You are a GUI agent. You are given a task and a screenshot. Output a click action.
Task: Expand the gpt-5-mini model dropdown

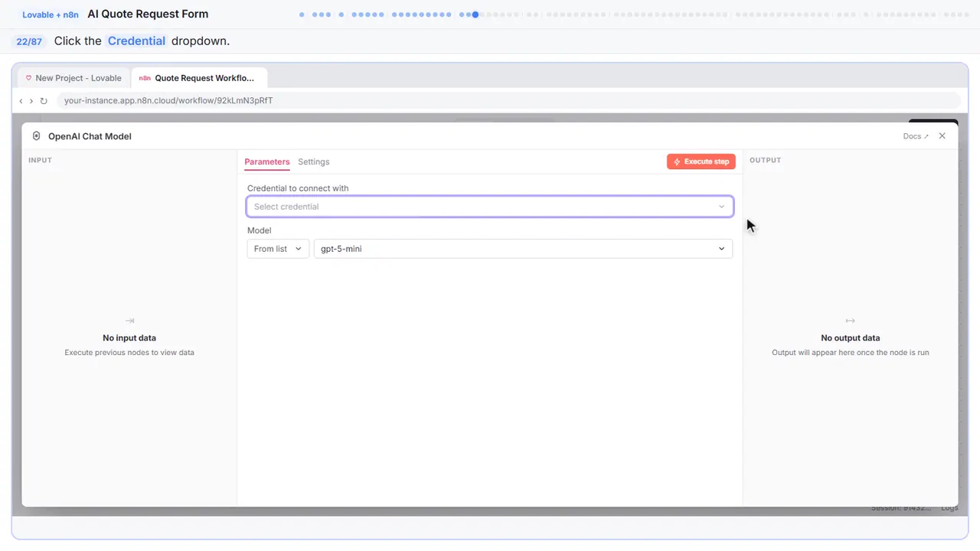click(x=523, y=249)
